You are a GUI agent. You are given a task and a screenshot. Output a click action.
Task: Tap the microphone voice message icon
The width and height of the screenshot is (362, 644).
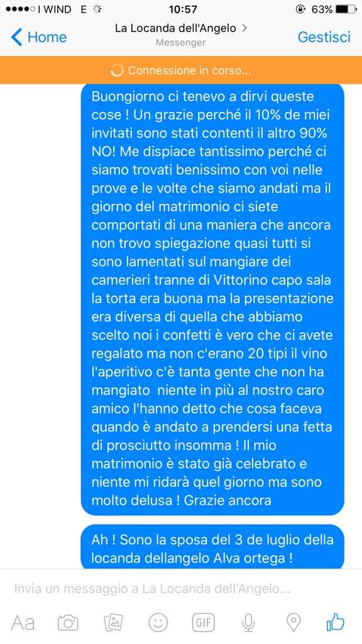pos(248,623)
